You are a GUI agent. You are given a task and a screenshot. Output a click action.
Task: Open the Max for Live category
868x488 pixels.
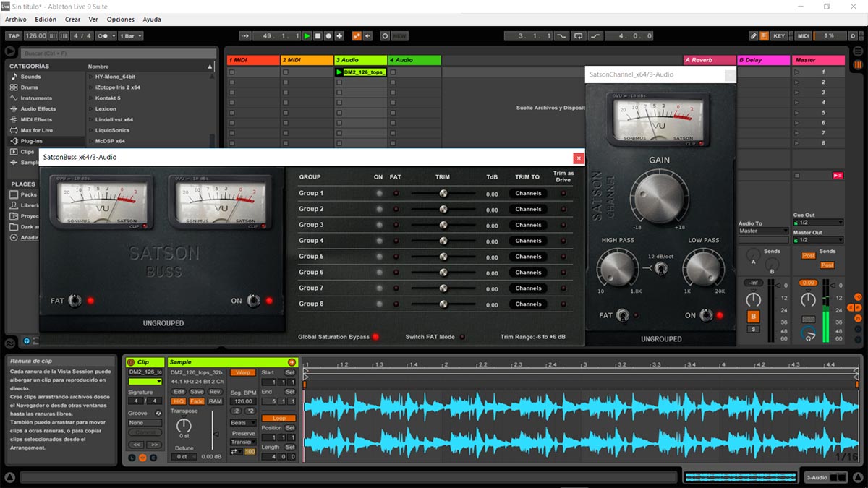(37, 130)
